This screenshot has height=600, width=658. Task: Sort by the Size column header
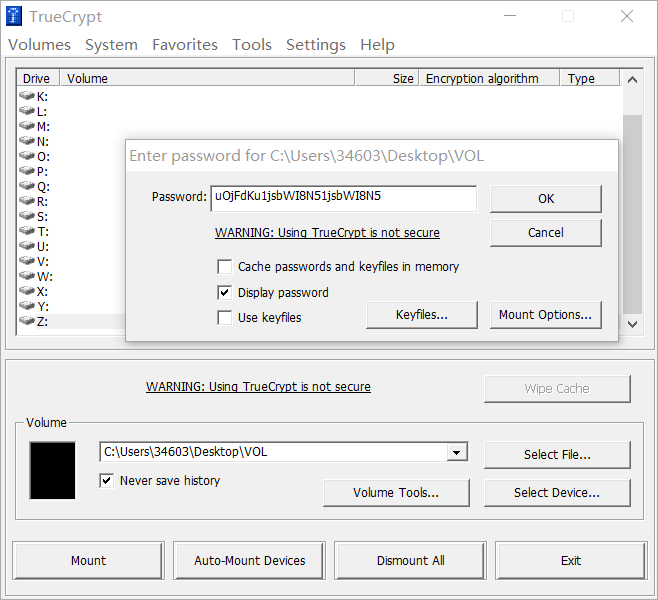(x=387, y=78)
